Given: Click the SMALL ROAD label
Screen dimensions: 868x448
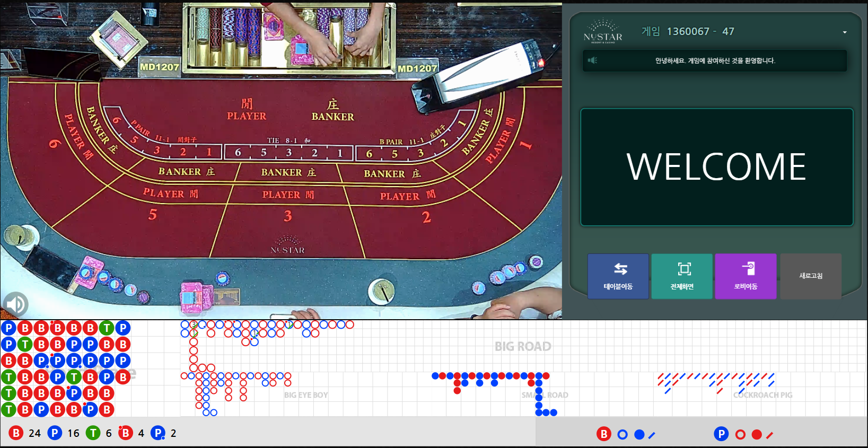Looking at the screenshot, I should click(545, 395).
